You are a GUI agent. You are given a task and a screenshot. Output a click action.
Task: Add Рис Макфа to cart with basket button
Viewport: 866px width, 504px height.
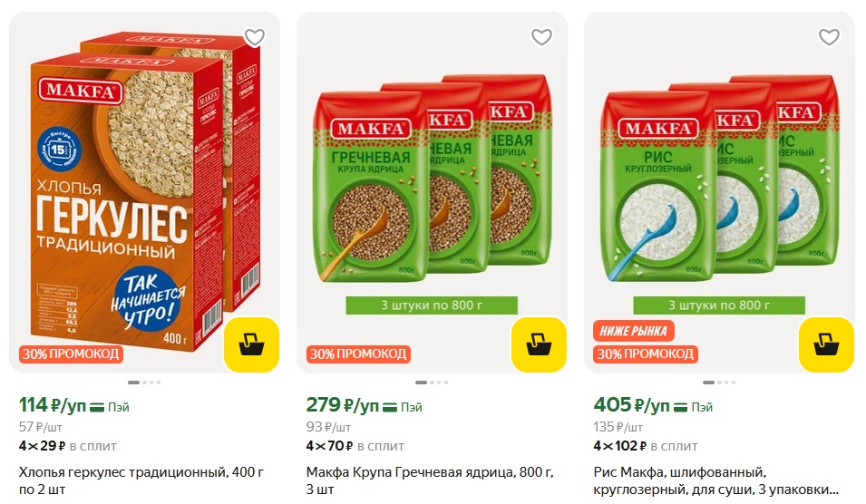point(826,344)
